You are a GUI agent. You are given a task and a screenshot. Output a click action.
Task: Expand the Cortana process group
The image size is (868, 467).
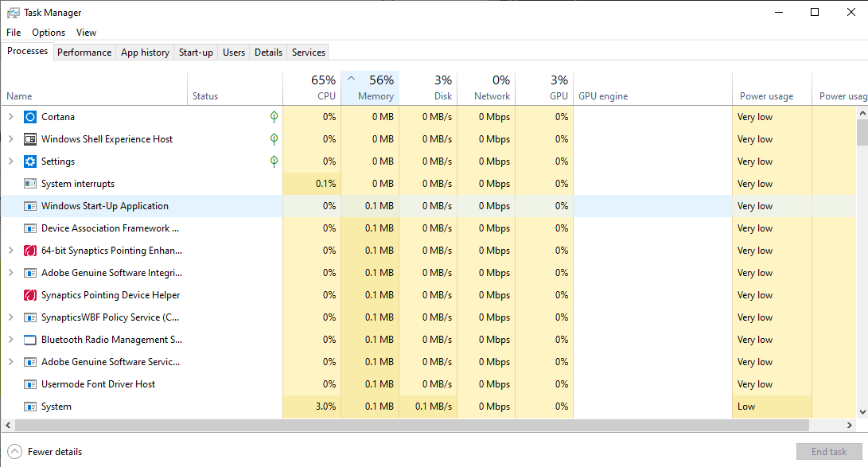[x=10, y=117]
